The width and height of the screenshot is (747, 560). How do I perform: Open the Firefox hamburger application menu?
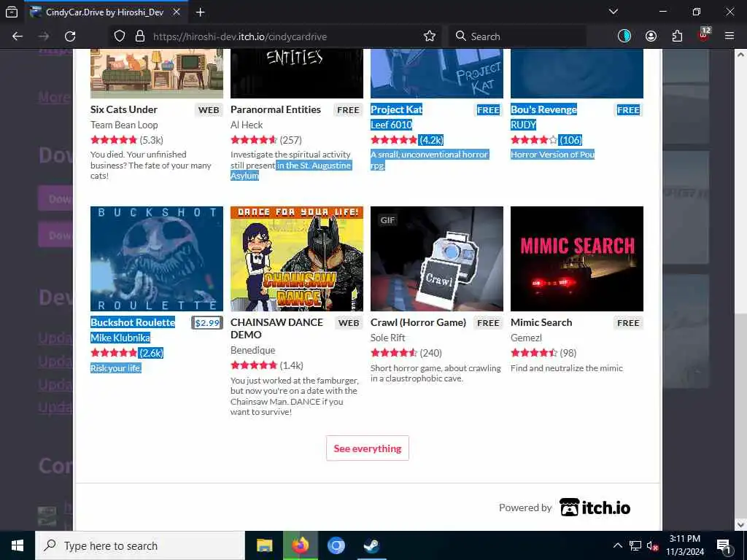pos(729,36)
